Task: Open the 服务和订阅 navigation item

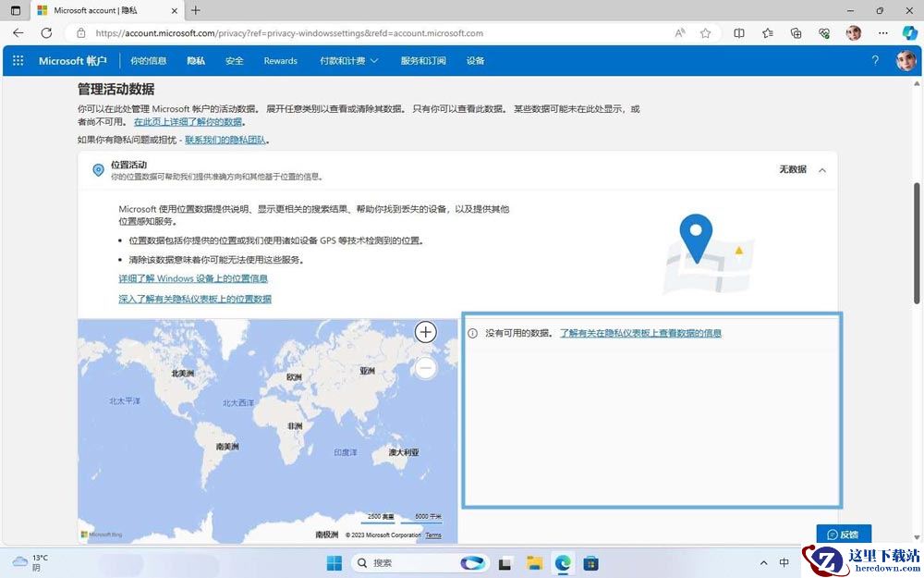Action: point(423,61)
